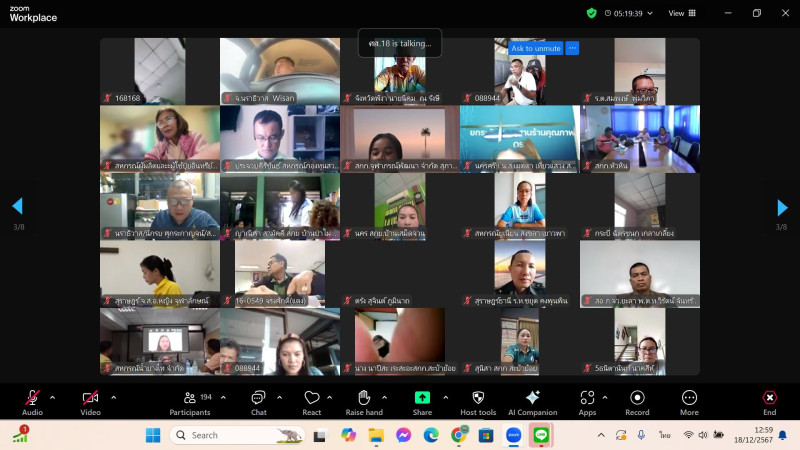
Task: Switch to Zoom app on the taskbar
Action: (513, 435)
